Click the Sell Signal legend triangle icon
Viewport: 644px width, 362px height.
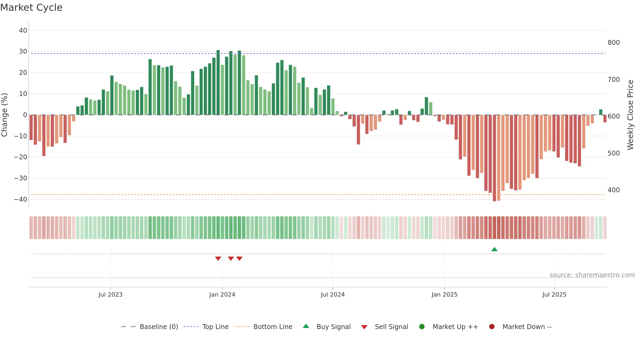(x=364, y=327)
